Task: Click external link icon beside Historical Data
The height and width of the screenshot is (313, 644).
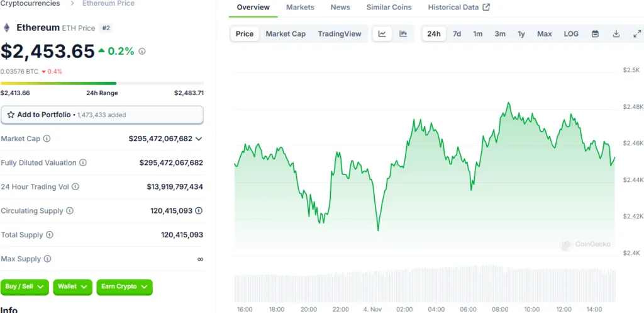Action: (486, 7)
